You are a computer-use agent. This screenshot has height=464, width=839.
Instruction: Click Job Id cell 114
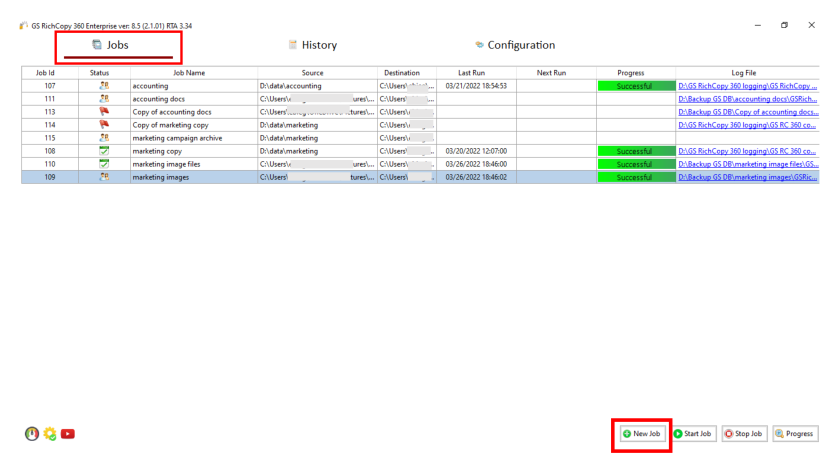50,125
